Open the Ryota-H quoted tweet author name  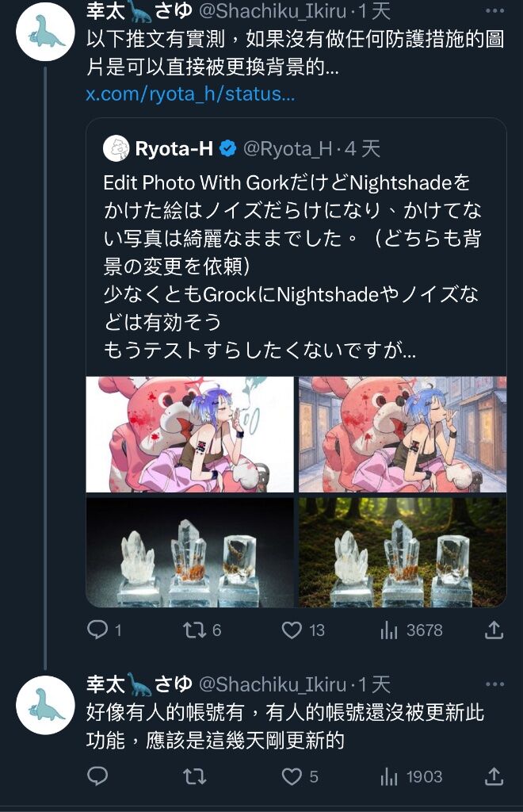[174, 148]
